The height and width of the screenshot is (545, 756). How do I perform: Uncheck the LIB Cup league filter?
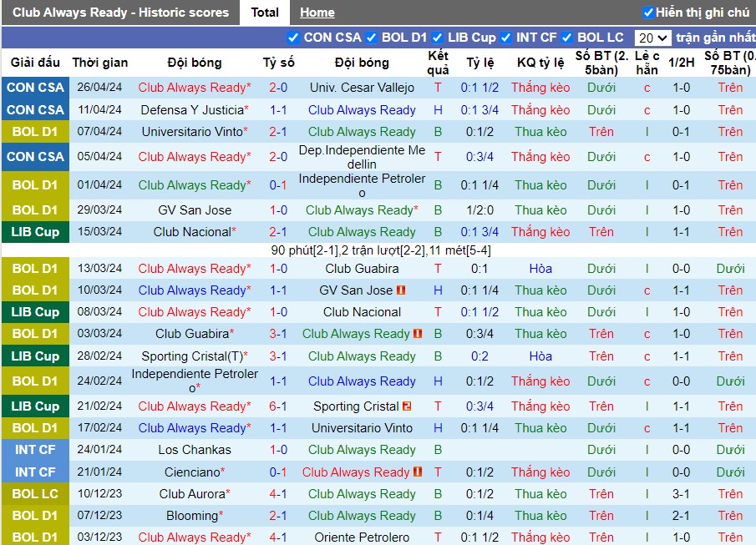tap(437, 38)
